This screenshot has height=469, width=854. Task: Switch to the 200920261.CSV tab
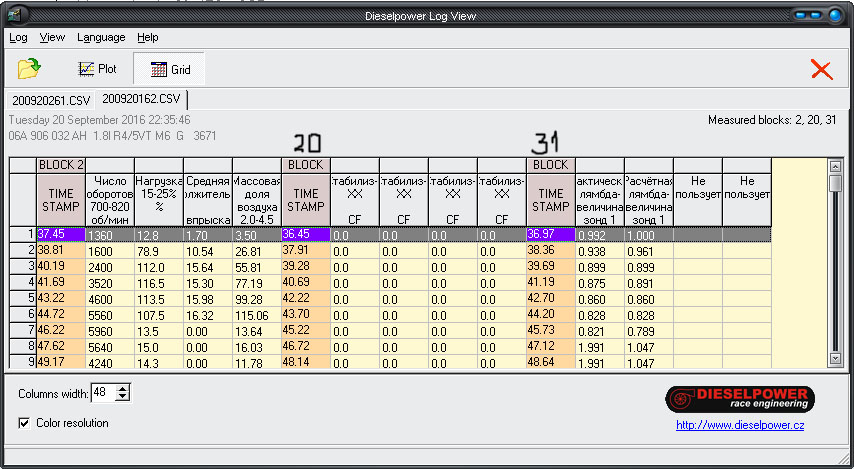coord(50,100)
